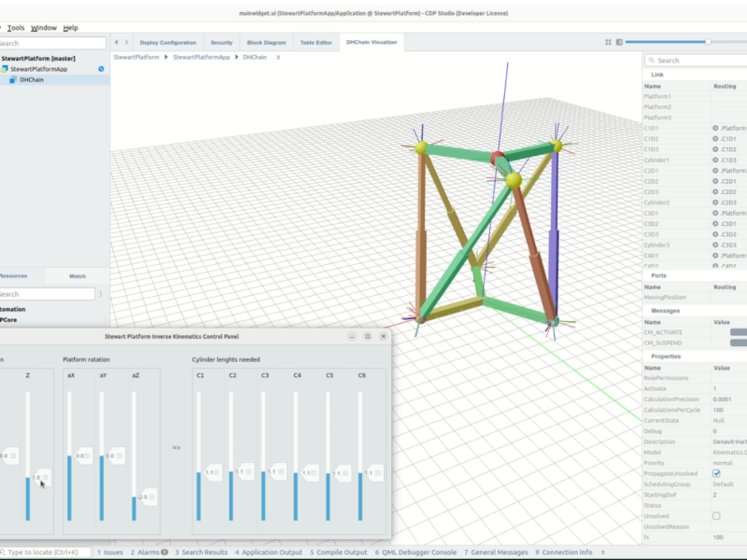Click the routing arrow icon beside C1D1

pos(715,128)
